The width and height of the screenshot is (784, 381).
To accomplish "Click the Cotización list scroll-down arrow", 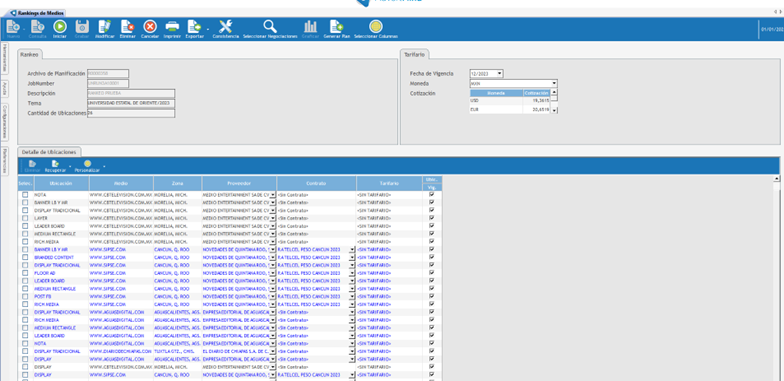I will point(554,110).
